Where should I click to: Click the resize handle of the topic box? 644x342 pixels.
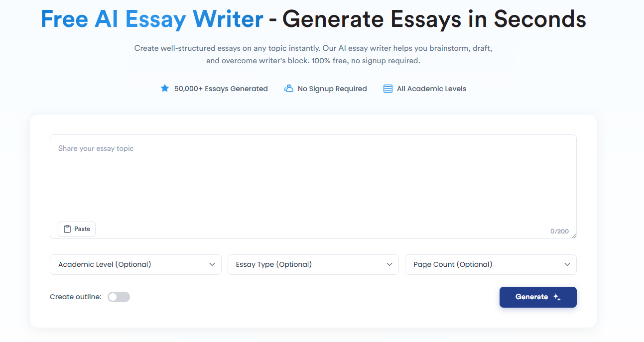(574, 236)
